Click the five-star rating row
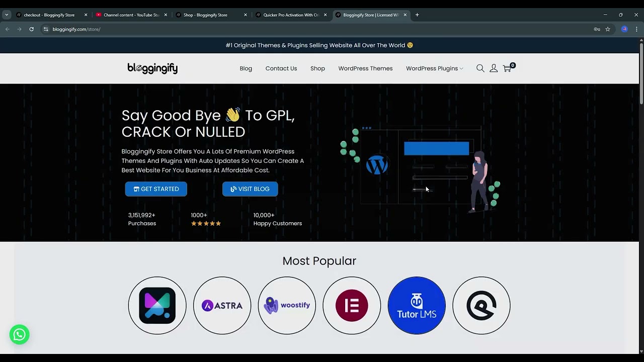The height and width of the screenshot is (362, 644). click(206, 224)
